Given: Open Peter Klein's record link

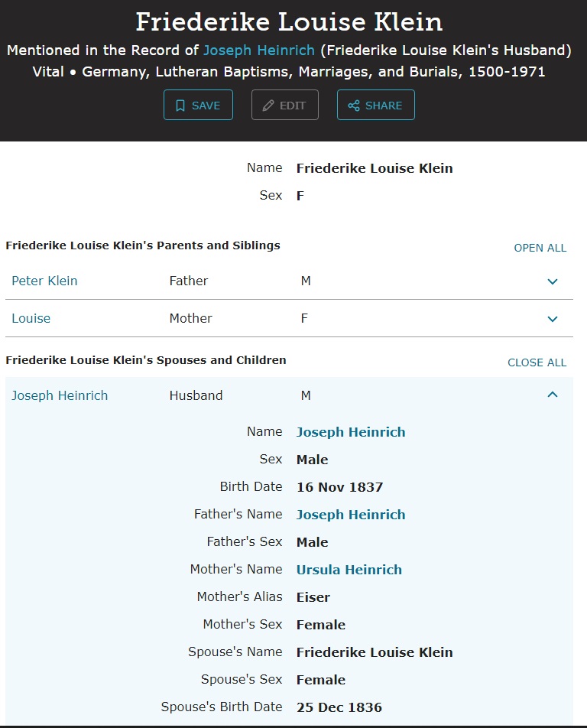Looking at the screenshot, I should click(44, 281).
